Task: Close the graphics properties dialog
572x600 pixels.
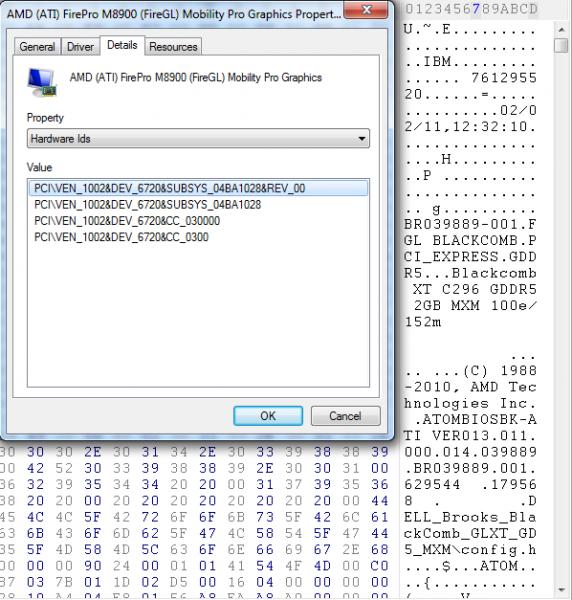Action: pyautogui.click(x=366, y=10)
